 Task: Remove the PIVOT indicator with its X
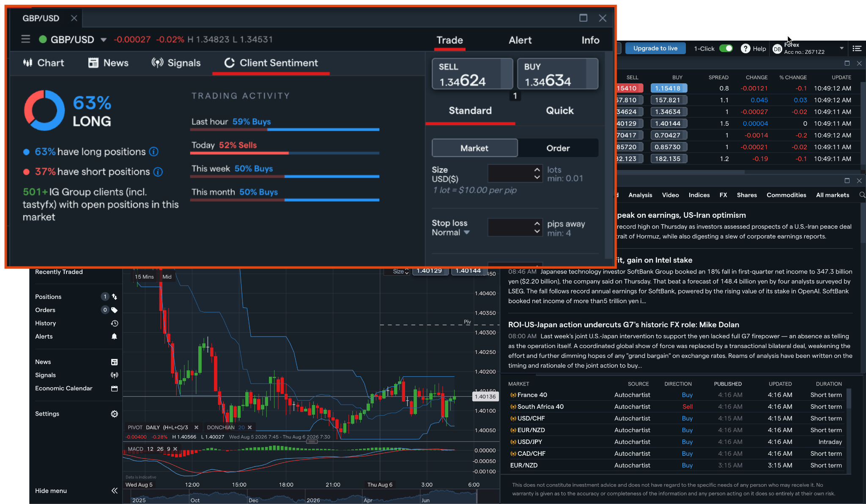196,427
